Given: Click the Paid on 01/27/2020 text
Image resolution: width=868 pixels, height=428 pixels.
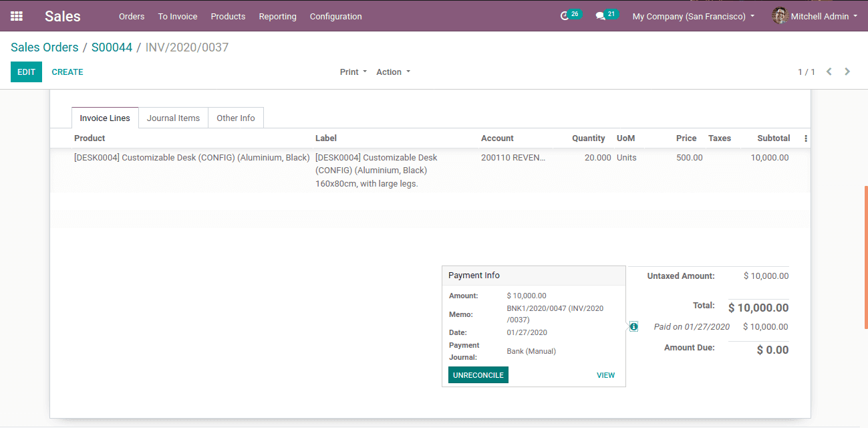Looking at the screenshot, I should [692, 327].
